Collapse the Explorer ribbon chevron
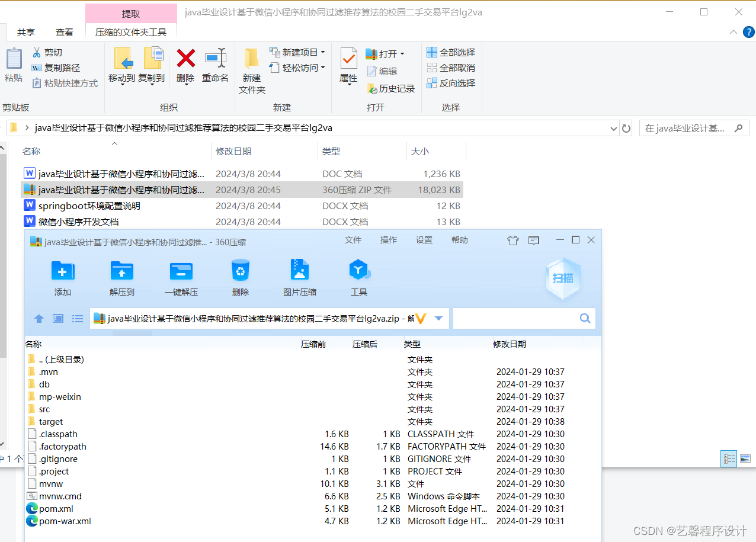 pyautogui.click(x=733, y=32)
